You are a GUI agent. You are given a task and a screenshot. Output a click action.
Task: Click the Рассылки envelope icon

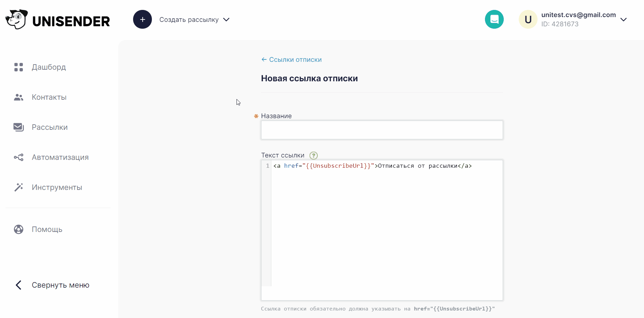[x=18, y=127]
